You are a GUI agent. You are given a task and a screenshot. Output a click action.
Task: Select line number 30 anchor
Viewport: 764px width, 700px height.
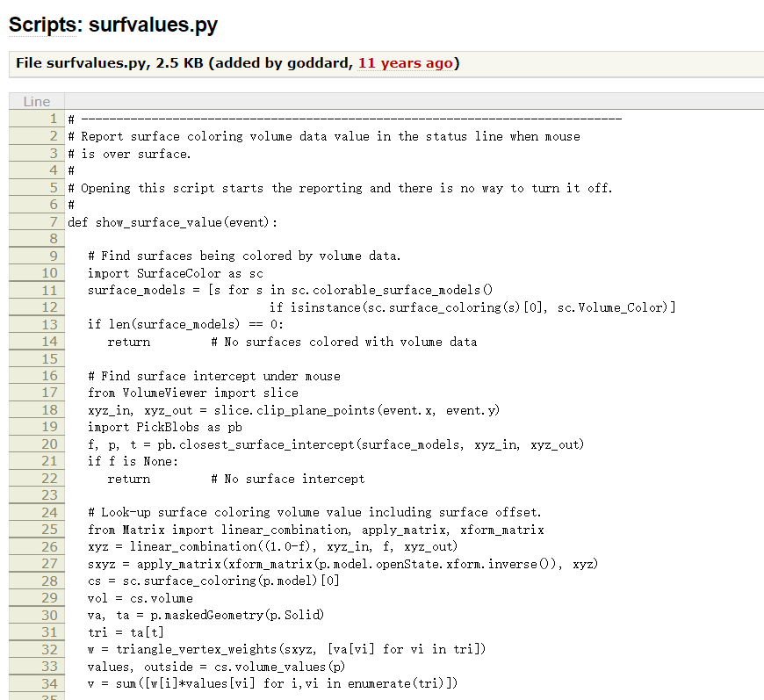click(51, 615)
